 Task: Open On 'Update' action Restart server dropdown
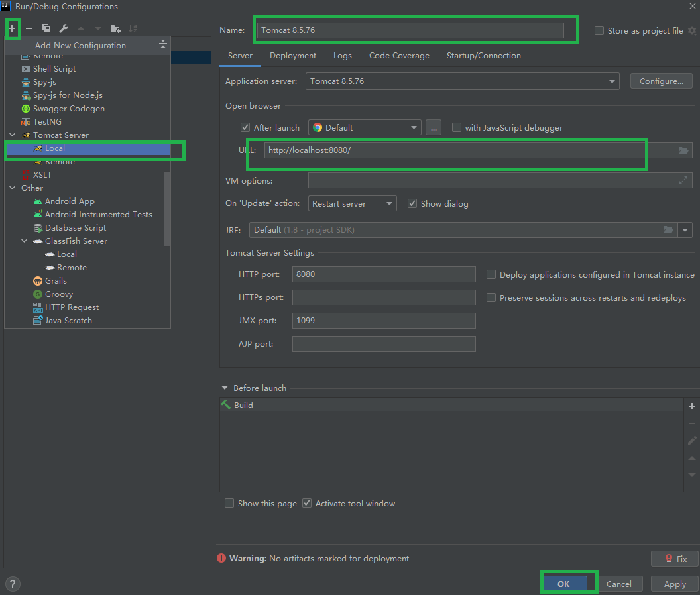click(x=352, y=203)
